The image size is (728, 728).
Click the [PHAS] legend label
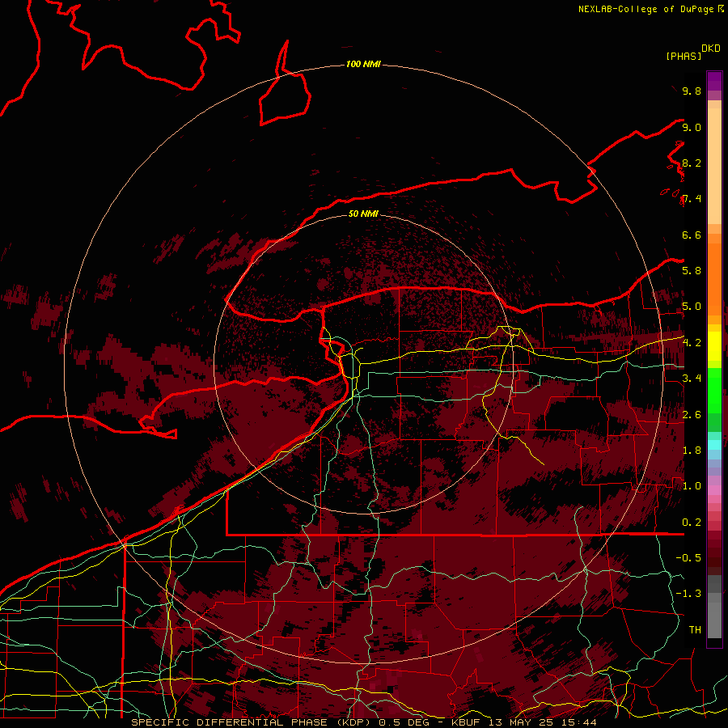pyautogui.click(x=684, y=56)
